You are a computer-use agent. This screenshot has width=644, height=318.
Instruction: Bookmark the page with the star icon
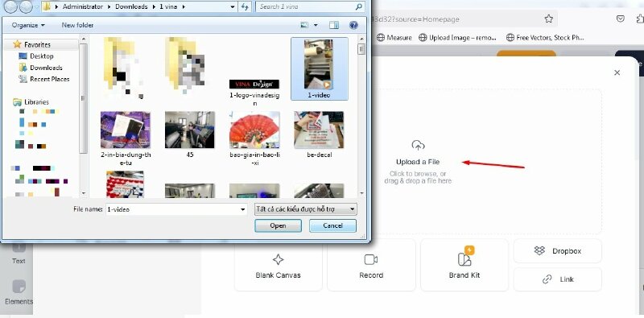548,19
